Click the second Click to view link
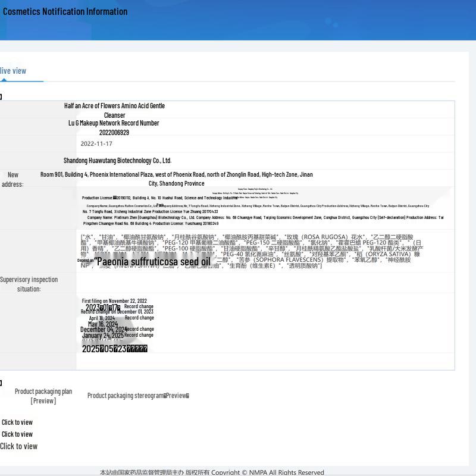The height and width of the screenshot is (476, 476). coord(17,434)
